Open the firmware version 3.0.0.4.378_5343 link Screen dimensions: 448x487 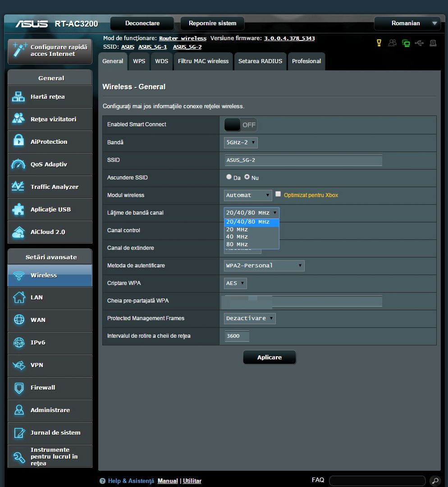(289, 38)
